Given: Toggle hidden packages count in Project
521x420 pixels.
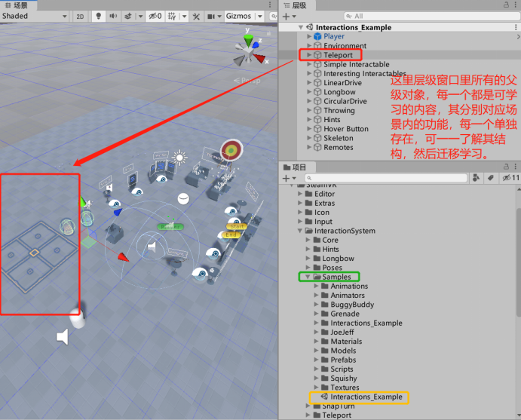Looking at the screenshot, I should (x=510, y=178).
